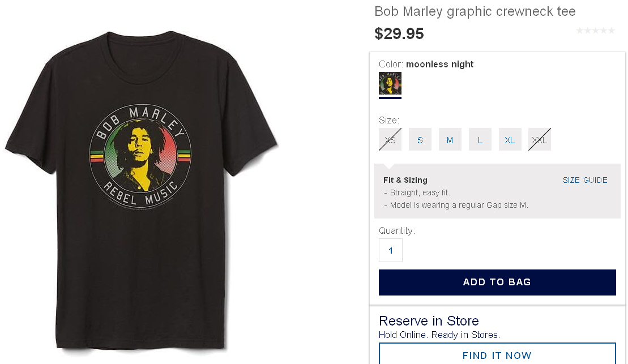Click the unavailable XXL size option
The height and width of the screenshot is (364, 628).
(540, 140)
